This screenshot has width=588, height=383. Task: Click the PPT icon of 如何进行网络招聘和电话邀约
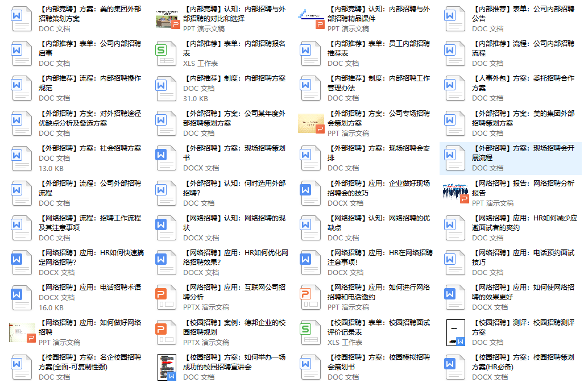(x=310, y=298)
